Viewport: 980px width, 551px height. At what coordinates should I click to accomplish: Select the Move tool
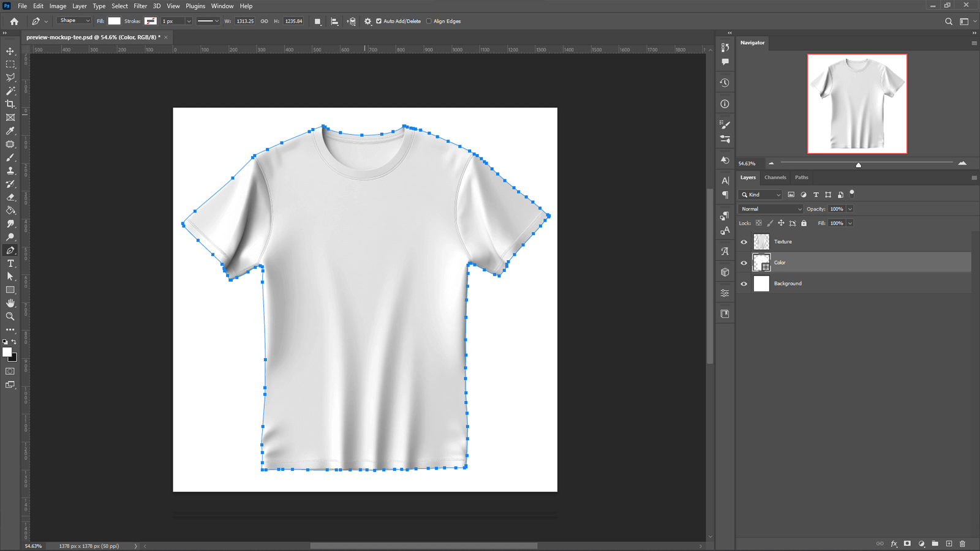[10, 51]
